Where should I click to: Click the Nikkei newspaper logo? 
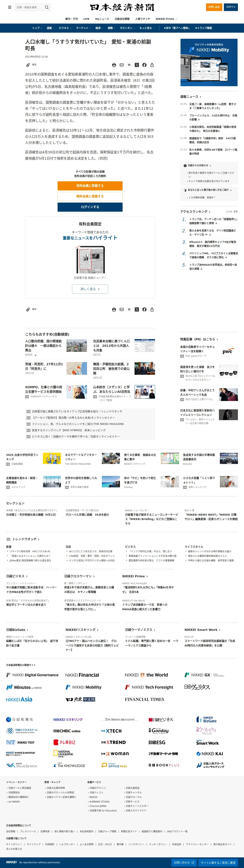click(122, 7)
